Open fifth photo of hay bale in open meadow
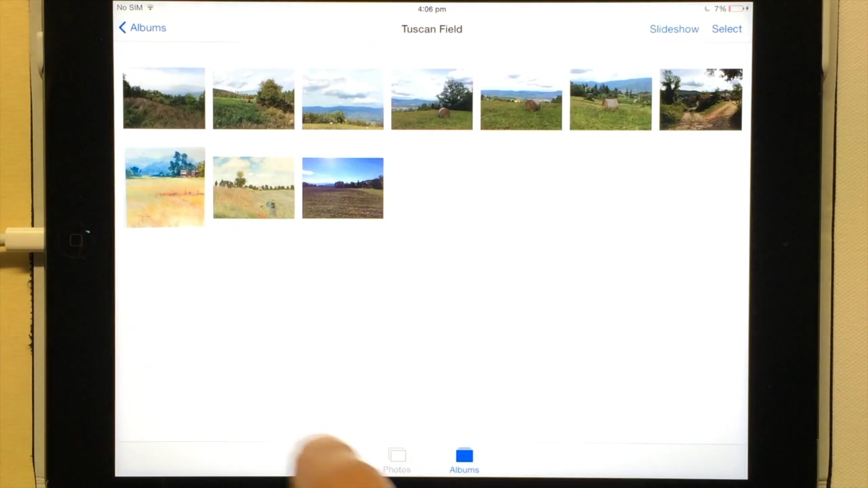This screenshot has width=868, height=488. click(521, 99)
